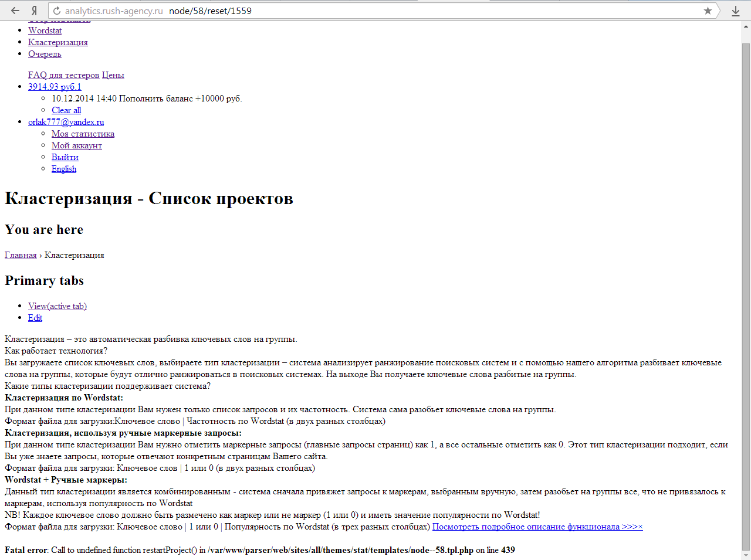Open Мой аккаунт link
The height and width of the screenshot is (560, 751).
[x=77, y=145]
